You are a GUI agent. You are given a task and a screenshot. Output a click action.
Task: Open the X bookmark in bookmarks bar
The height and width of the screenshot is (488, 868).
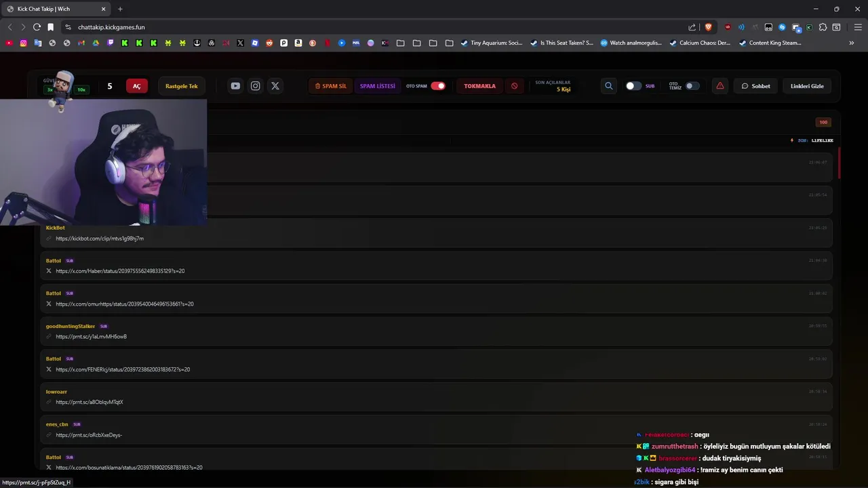click(x=240, y=43)
